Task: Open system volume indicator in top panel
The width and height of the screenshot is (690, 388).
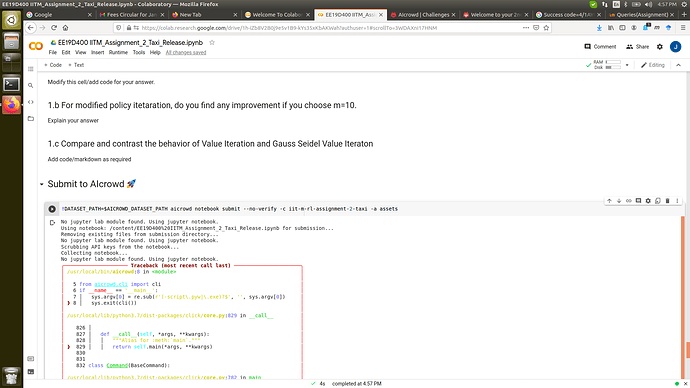Action: pos(648,4)
